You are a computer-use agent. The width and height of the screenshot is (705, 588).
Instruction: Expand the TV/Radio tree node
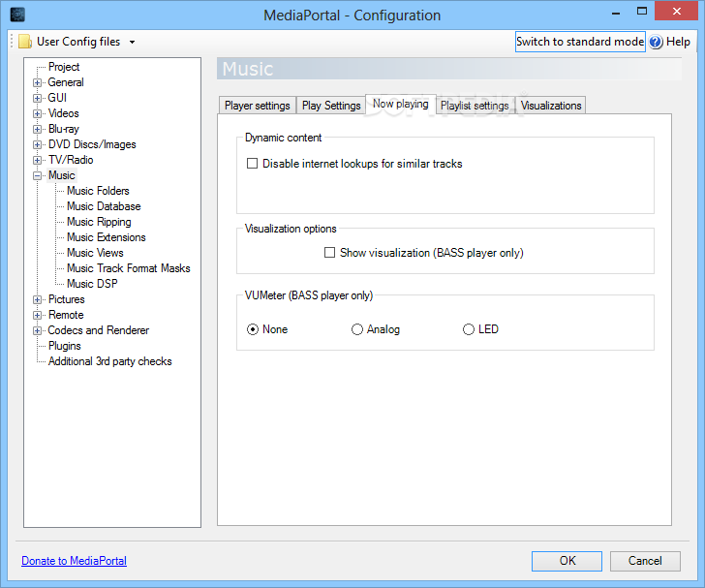[38, 160]
